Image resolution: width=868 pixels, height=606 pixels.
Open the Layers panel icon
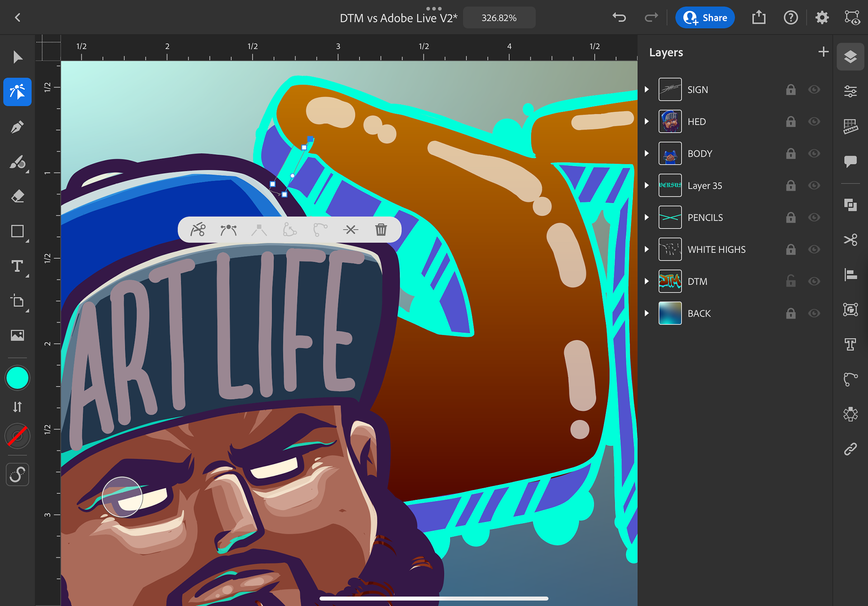coord(850,57)
